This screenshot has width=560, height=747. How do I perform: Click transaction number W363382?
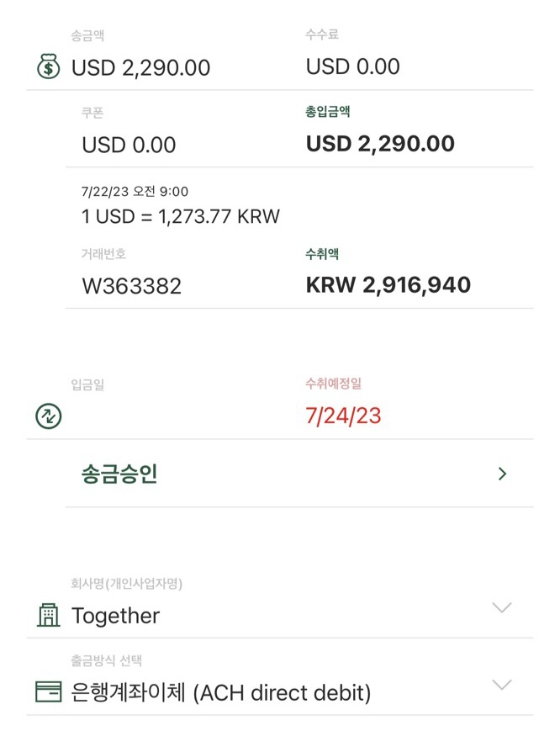point(131,286)
